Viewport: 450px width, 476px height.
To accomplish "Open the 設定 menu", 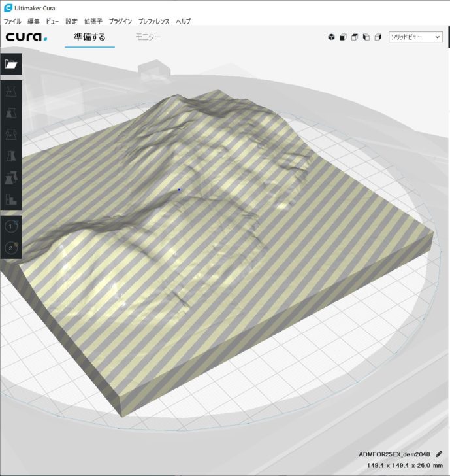I will pyautogui.click(x=72, y=21).
